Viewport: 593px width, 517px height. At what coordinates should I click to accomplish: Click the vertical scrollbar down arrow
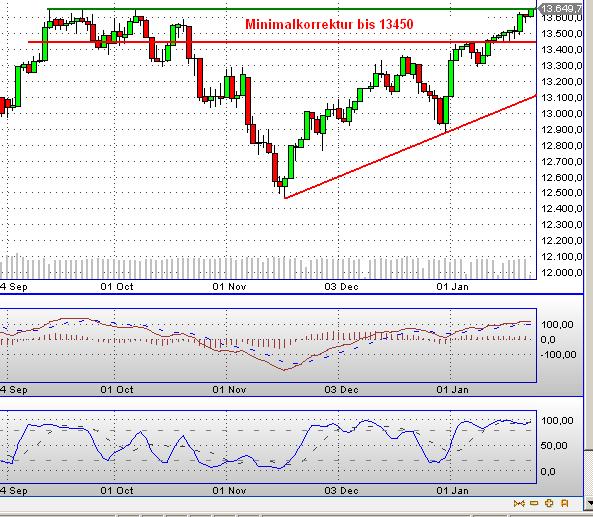click(588, 504)
